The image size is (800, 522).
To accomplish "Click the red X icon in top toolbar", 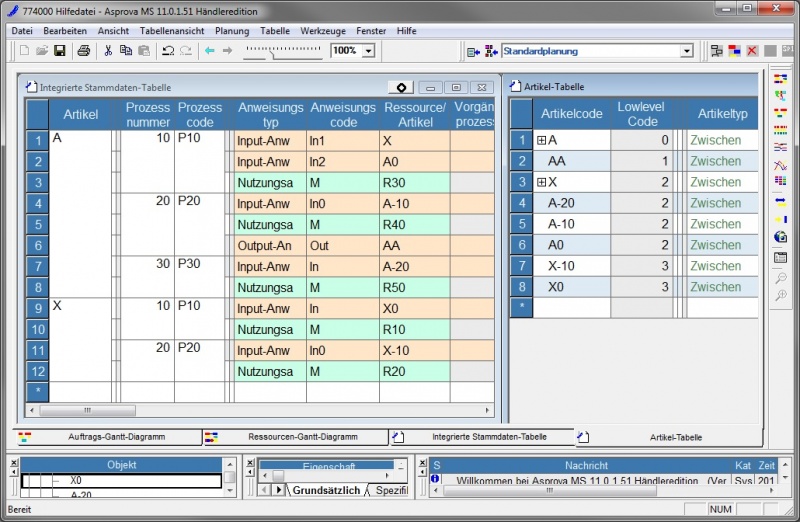I will [751, 51].
